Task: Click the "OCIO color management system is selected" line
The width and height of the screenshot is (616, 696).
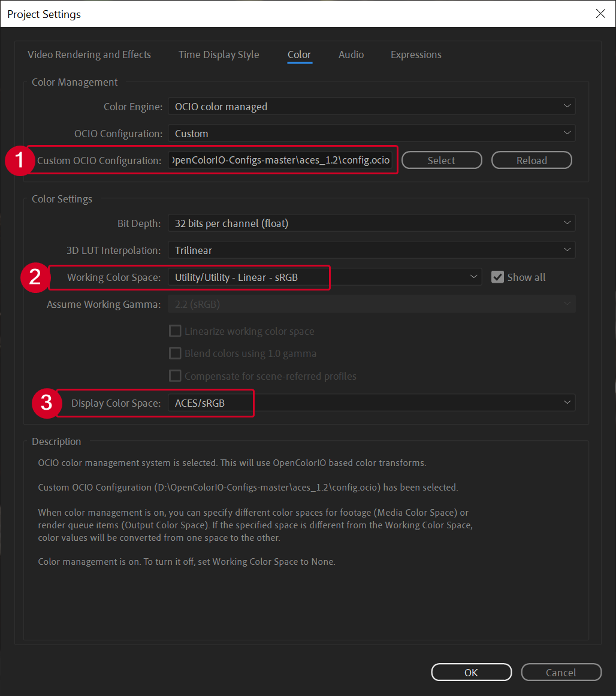Action: (x=232, y=462)
